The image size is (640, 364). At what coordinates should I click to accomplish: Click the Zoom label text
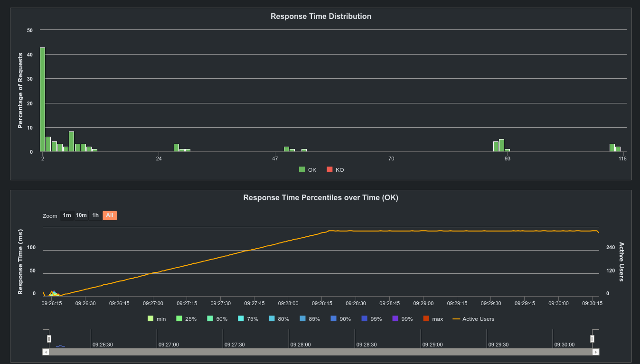coord(50,216)
